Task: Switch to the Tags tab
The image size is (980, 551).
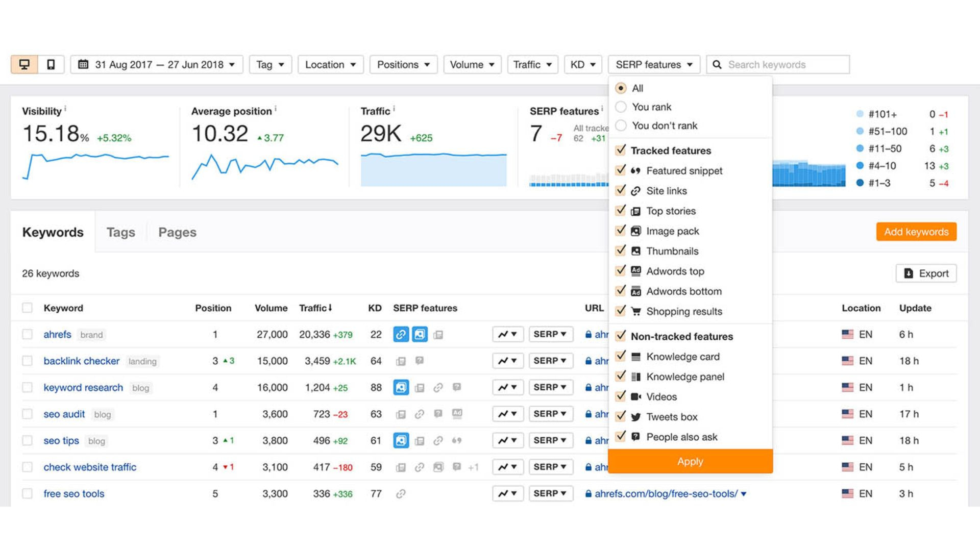Action: [x=120, y=232]
